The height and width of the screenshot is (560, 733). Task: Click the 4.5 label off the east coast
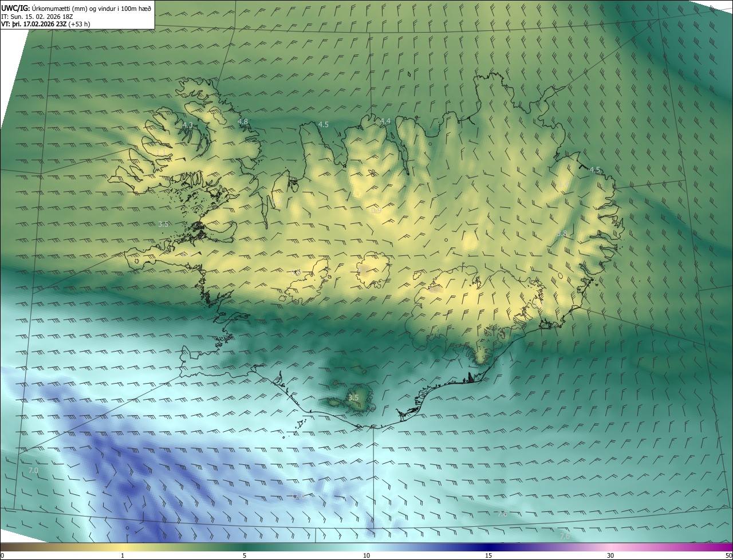pos(595,169)
